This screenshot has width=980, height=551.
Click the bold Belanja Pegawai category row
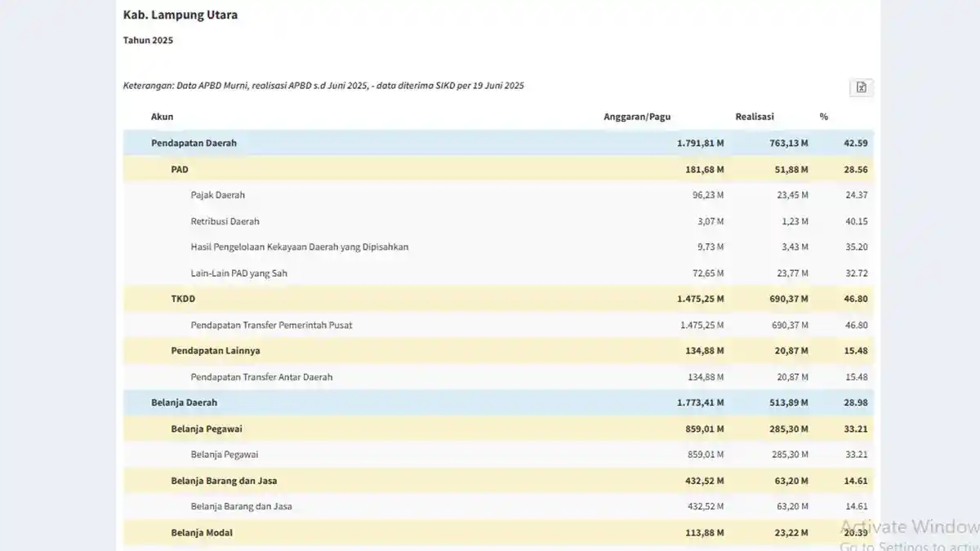(x=498, y=429)
